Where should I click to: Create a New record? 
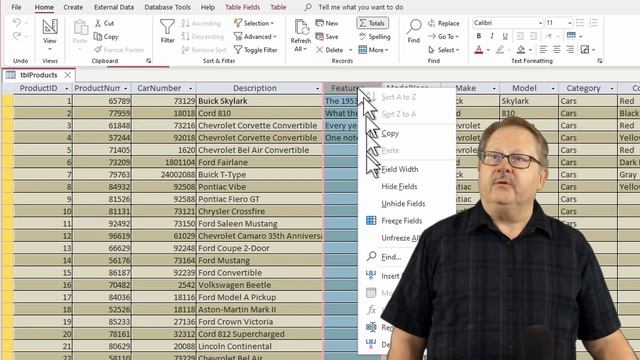[327, 23]
